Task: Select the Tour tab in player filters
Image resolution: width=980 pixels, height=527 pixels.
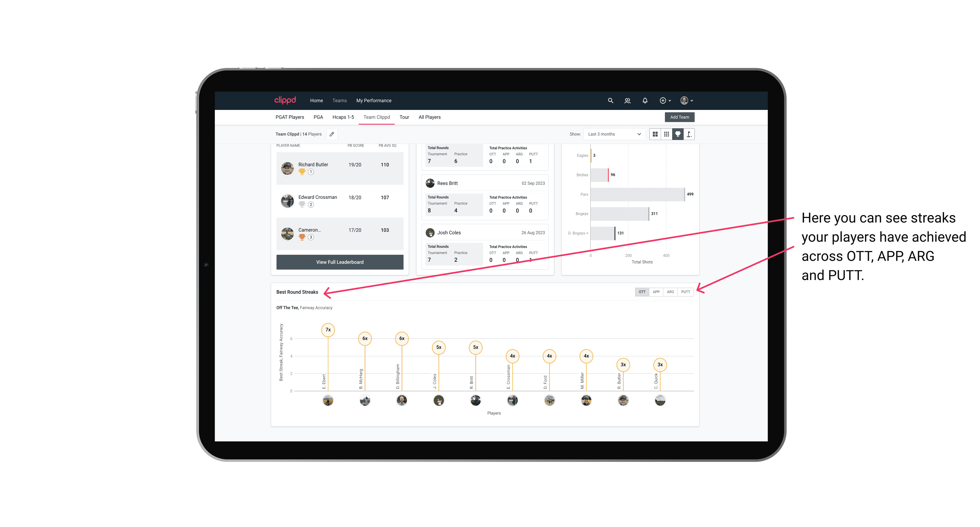Action: pyautogui.click(x=404, y=117)
